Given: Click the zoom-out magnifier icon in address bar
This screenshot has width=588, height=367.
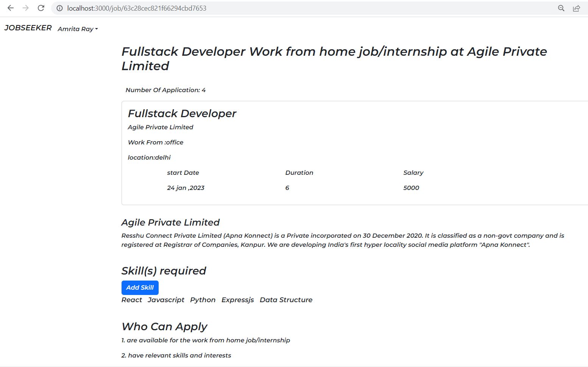Looking at the screenshot, I should 561,8.
